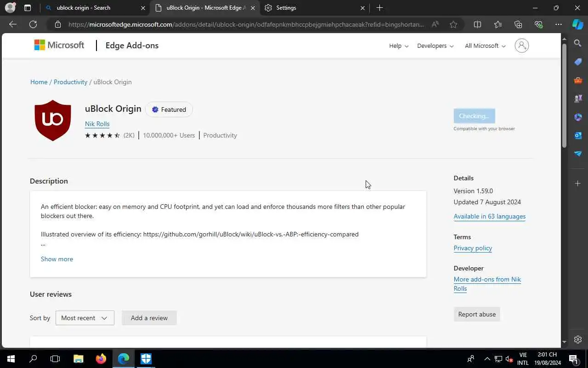
Task: Open a new tab with plus button
Action: tap(379, 8)
